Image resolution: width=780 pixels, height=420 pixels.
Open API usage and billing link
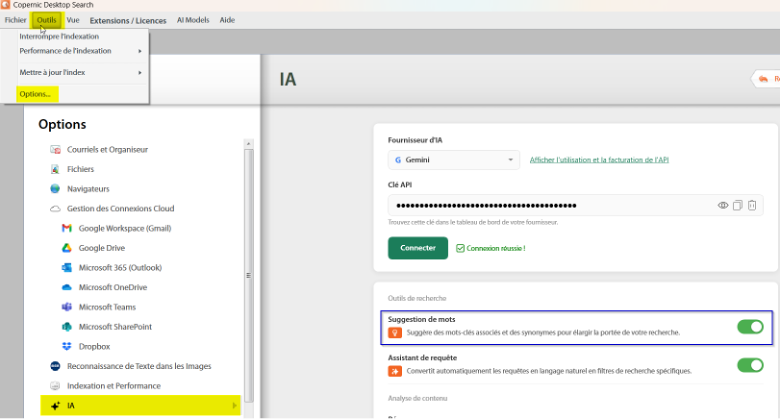coord(599,160)
